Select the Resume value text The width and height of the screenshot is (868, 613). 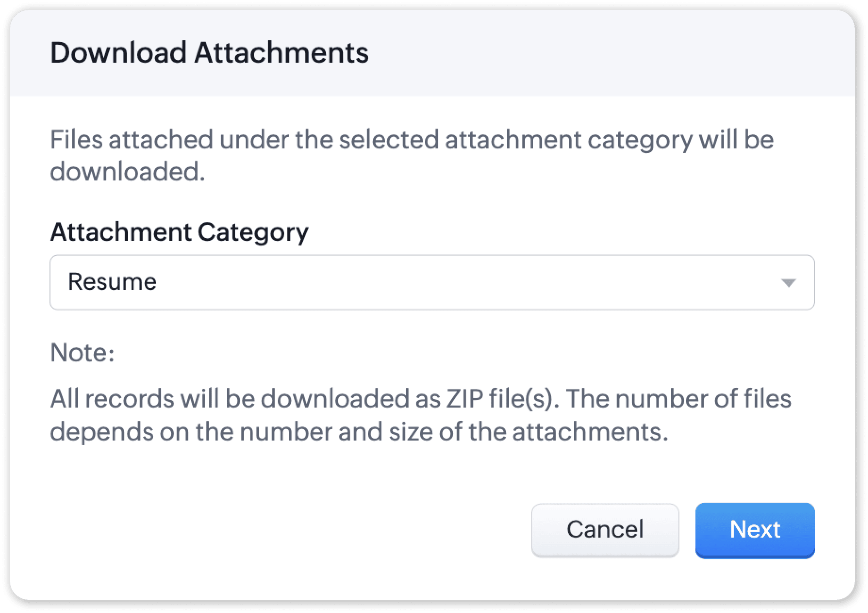(x=112, y=282)
